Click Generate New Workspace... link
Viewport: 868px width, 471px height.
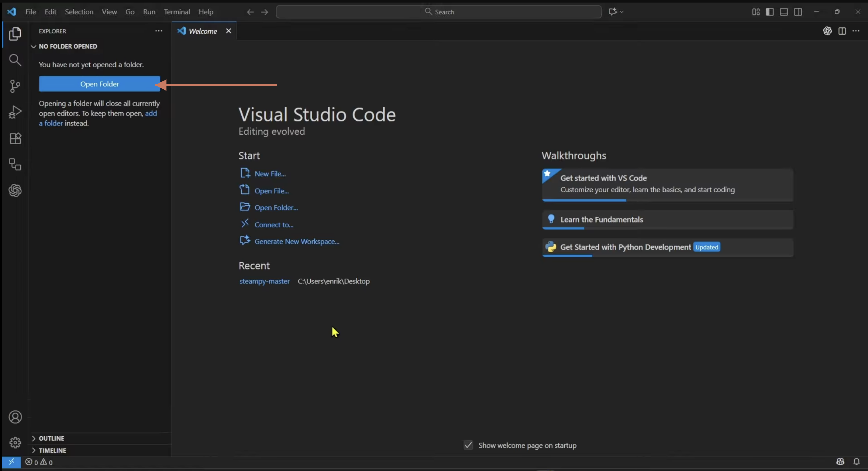click(297, 241)
